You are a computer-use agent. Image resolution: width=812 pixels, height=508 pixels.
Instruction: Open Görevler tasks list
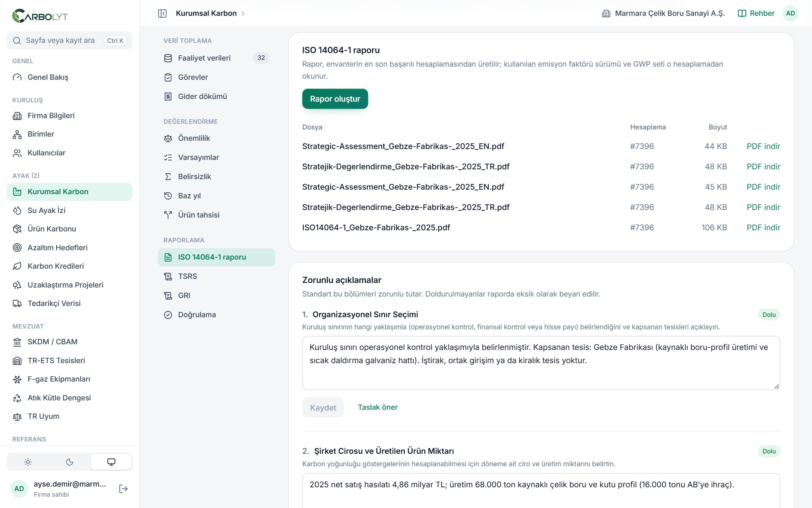[217, 77]
